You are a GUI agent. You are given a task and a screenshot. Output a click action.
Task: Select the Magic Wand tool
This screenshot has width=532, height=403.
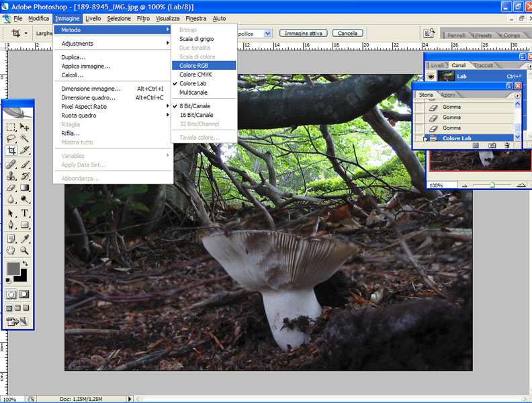tap(25, 138)
